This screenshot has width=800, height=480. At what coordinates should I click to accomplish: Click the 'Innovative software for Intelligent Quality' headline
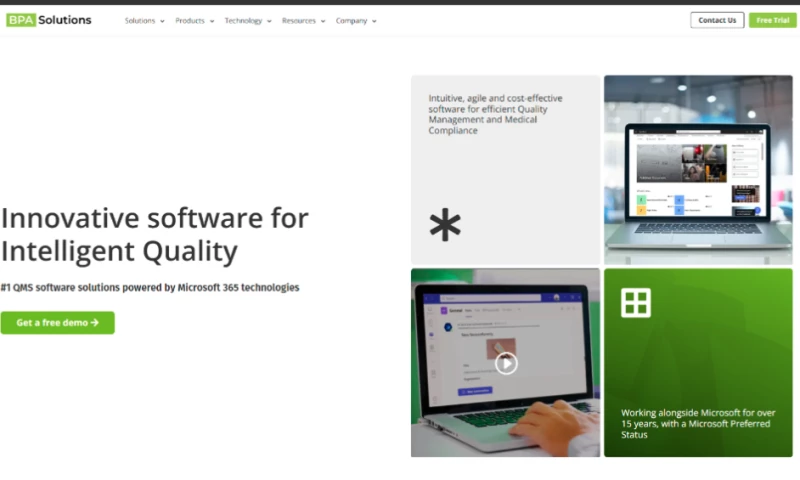click(x=155, y=233)
